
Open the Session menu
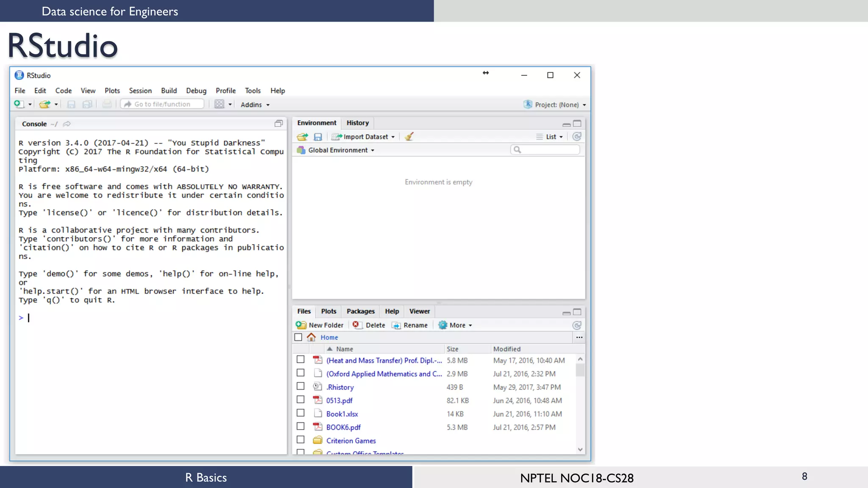pos(140,91)
